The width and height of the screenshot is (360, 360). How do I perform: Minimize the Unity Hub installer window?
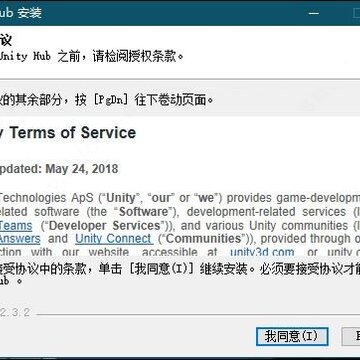tap(313, 13)
